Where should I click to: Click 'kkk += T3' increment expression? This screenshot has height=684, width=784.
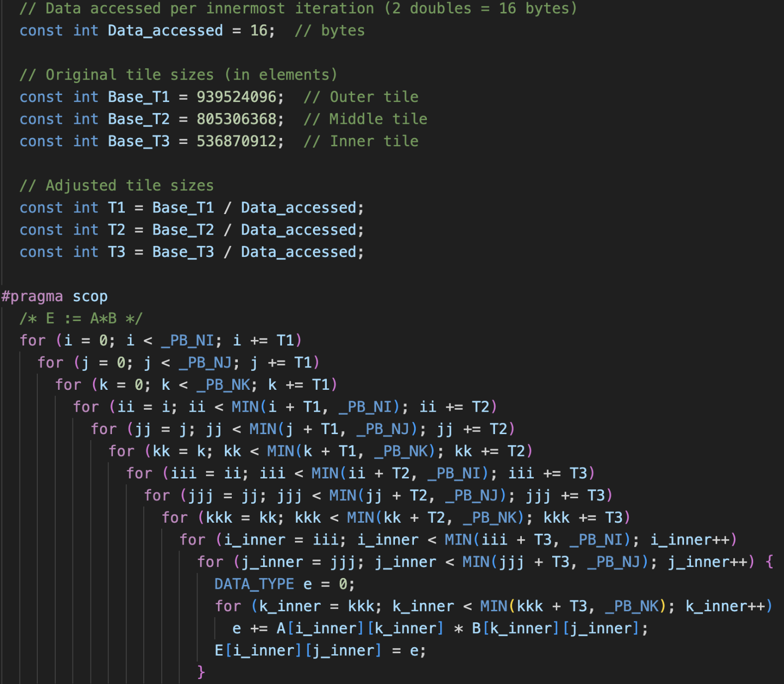click(x=583, y=517)
